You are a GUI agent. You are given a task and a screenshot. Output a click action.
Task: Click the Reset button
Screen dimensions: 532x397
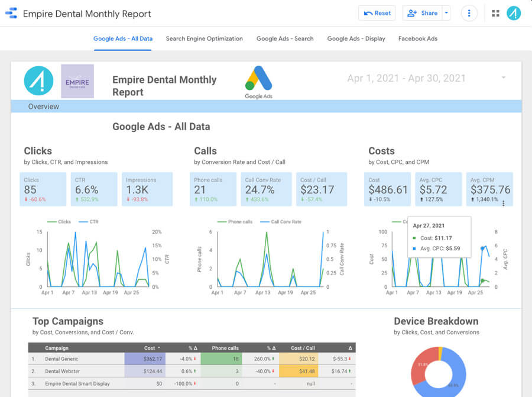(x=377, y=13)
